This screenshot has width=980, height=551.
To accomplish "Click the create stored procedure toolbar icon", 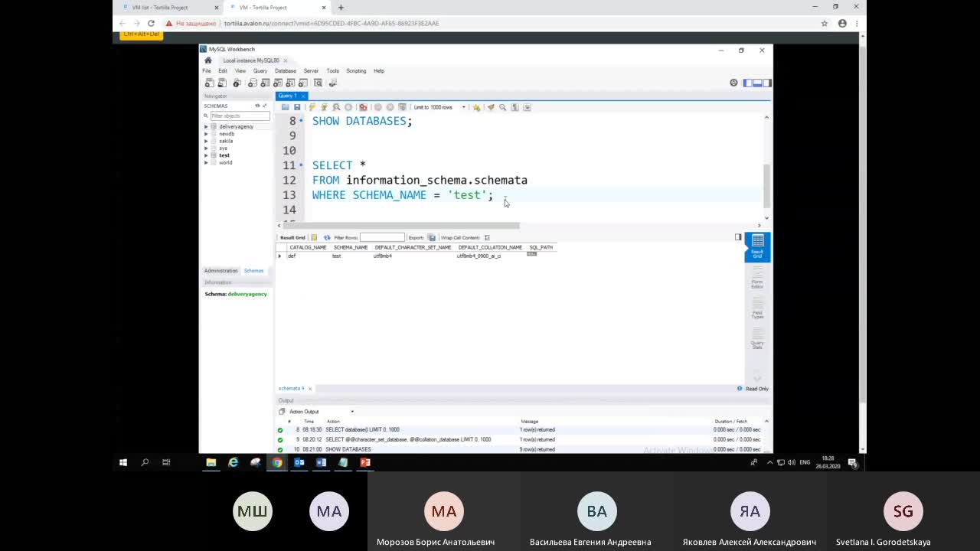I will click(x=291, y=83).
